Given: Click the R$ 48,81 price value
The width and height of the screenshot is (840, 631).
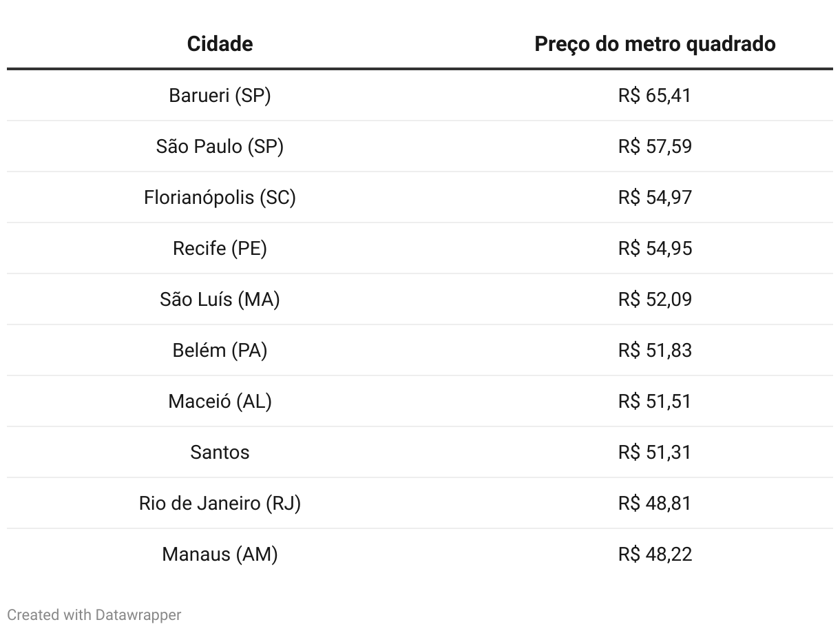Looking at the screenshot, I should [655, 503].
